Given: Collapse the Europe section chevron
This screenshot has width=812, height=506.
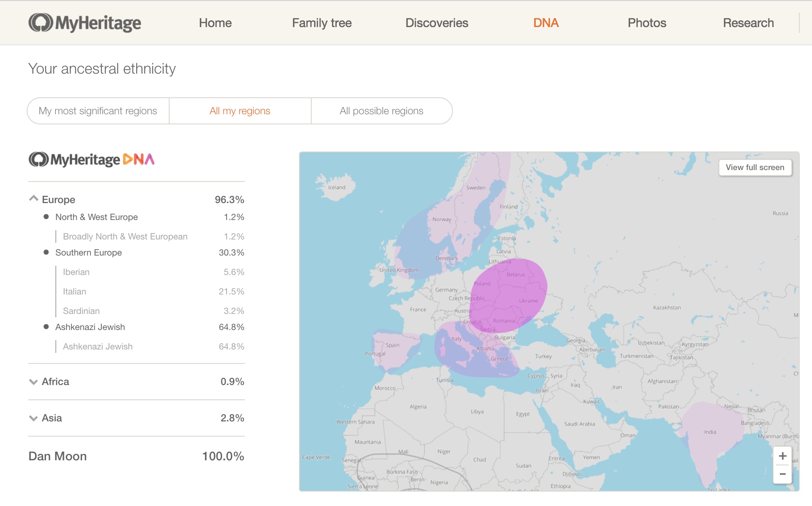Looking at the screenshot, I should click(33, 198).
